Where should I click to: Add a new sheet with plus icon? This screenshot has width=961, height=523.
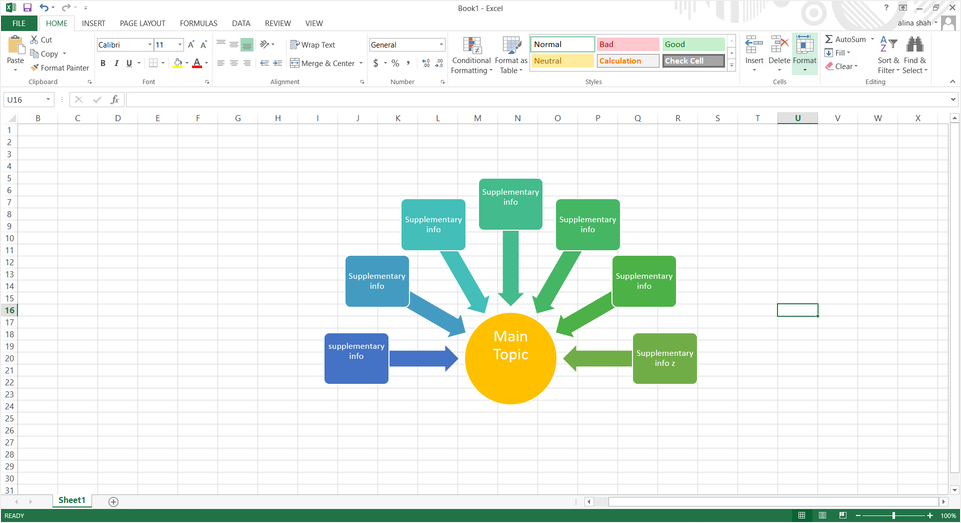(x=113, y=501)
